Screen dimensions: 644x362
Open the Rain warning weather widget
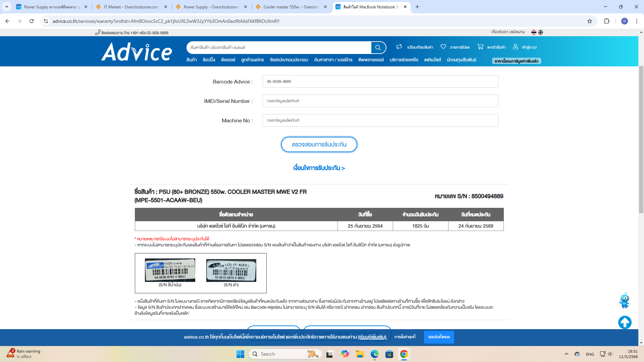click(x=23, y=354)
